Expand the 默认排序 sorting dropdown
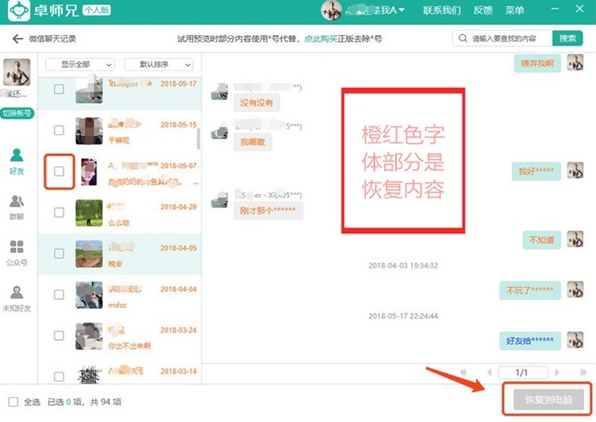Image resolution: width=596 pixels, height=422 pixels. pos(159,65)
